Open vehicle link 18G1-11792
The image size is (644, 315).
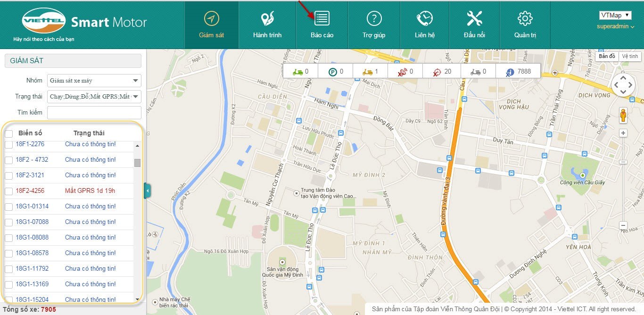[32, 268]
